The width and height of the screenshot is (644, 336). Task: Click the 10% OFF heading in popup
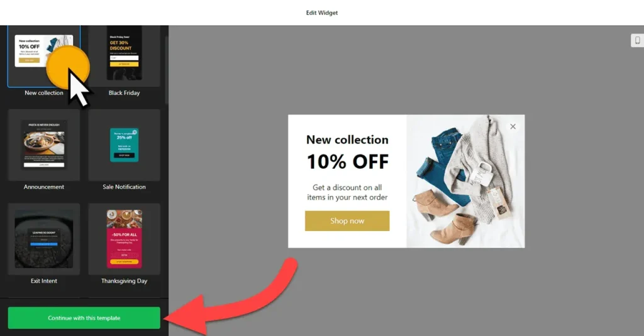(347, 161)
